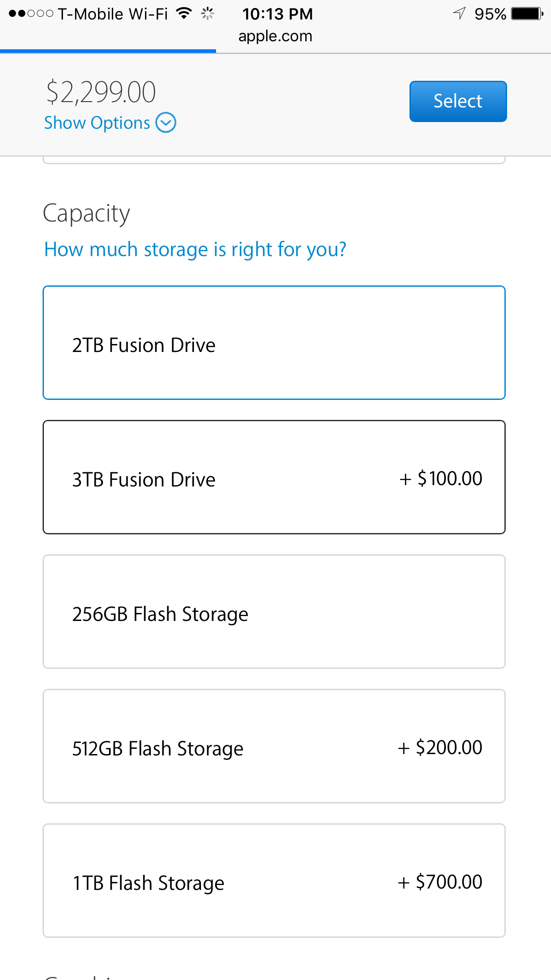Pick the 256GB Flash Storage option

274,612
